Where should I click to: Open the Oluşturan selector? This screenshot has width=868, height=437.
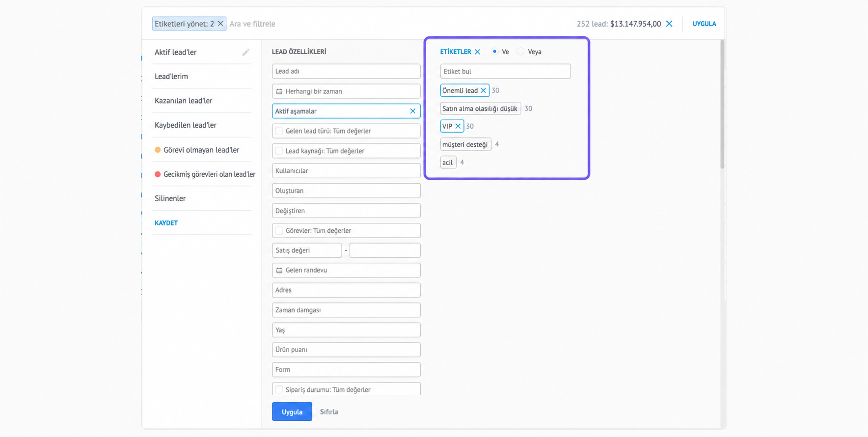[x=346, y=191]
